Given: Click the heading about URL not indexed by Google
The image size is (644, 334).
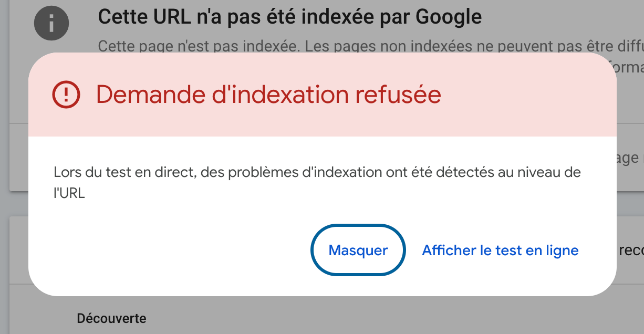Looking at the screenshot, I should point(290,17).
